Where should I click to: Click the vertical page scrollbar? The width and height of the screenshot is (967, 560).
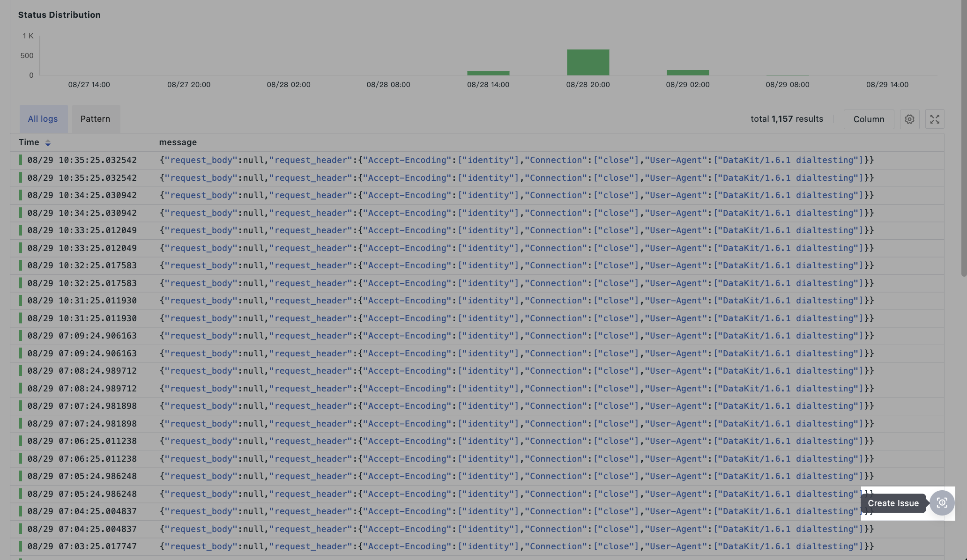pos(963,140)
